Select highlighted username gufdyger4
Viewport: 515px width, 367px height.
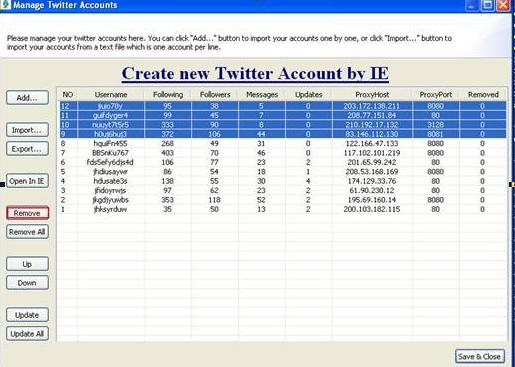111,115
